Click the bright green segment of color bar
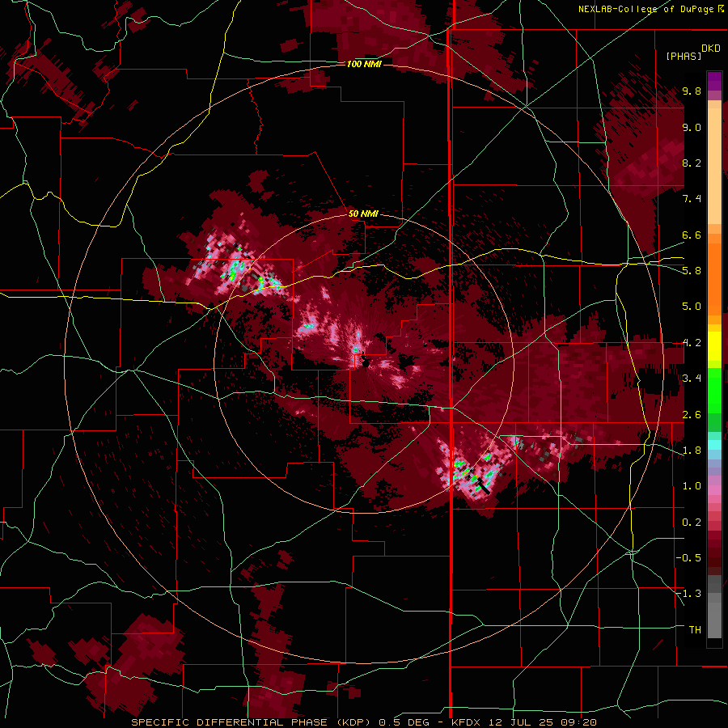 [714, 390]
